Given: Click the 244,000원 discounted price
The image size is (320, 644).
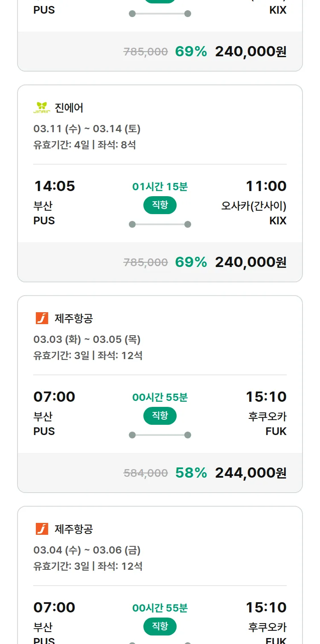Looking at the screenshot, I should [250, 473].
